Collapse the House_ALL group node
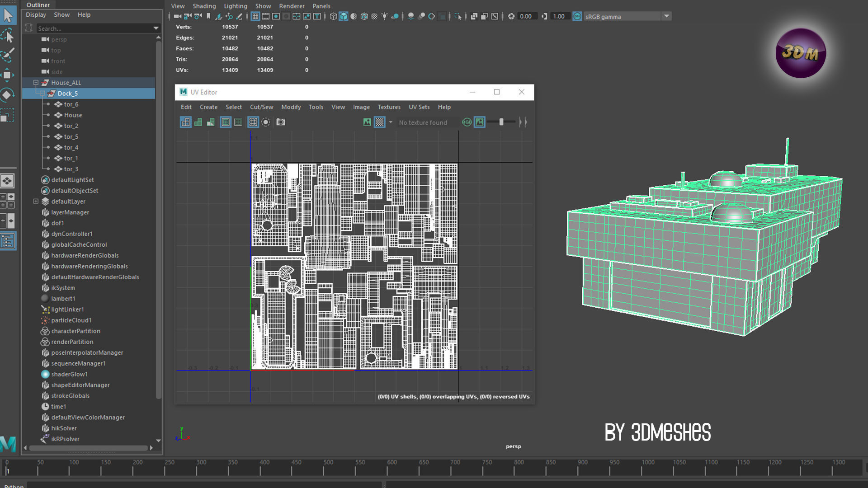This screenshot has height=488, width=868. point(36,83)
